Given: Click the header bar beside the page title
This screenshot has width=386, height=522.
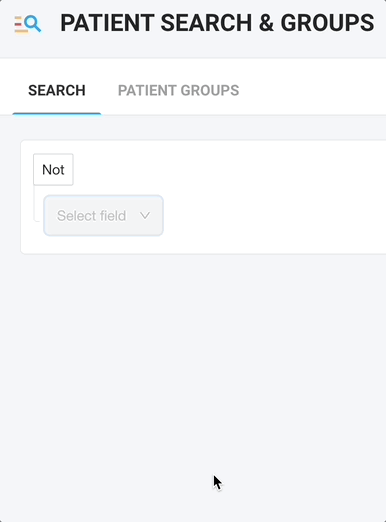Looking at the screenshot, I should point(380,23).
